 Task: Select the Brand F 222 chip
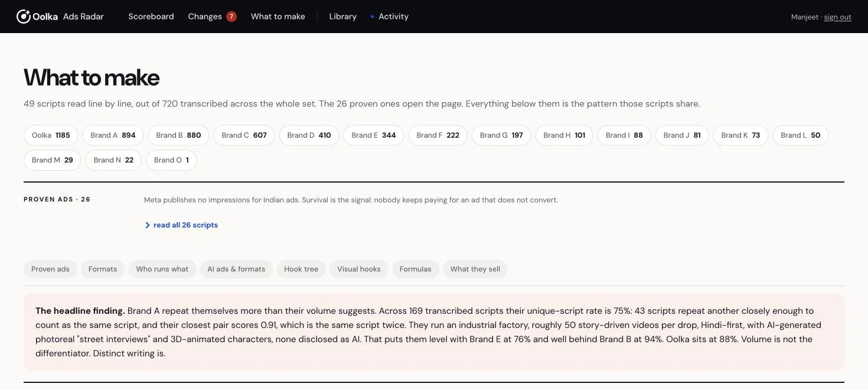(x=438, y=135)
